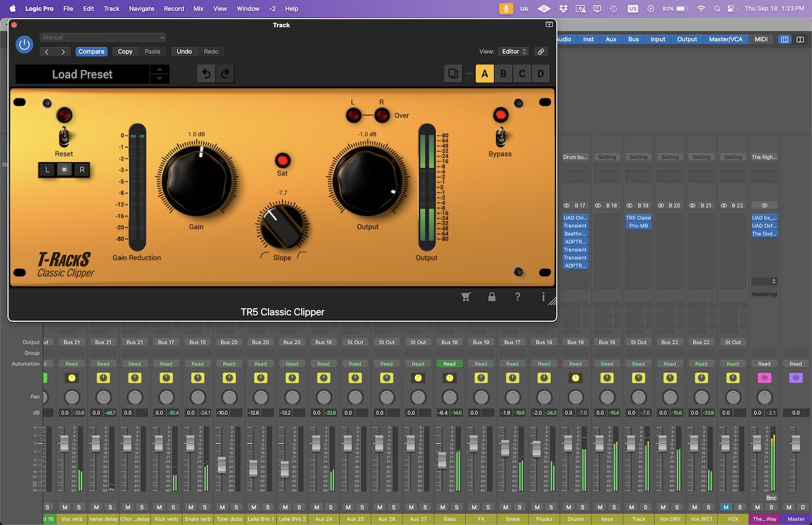Click the redo arrow next to Load Preset
Image resolution: width=812 pixels, height=525 pixels.
coord(225,73)
